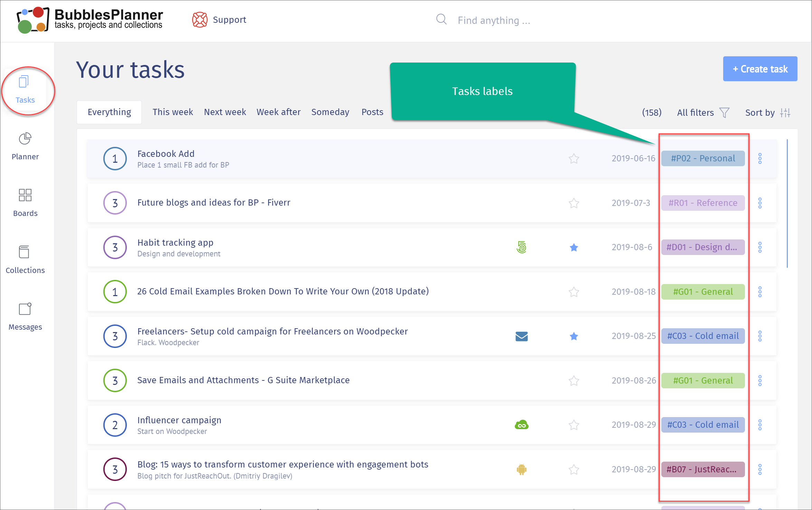Screen dimensions: 812x510
Task: Open Future blogs and ideas for BP task
Action: (214, 202)
